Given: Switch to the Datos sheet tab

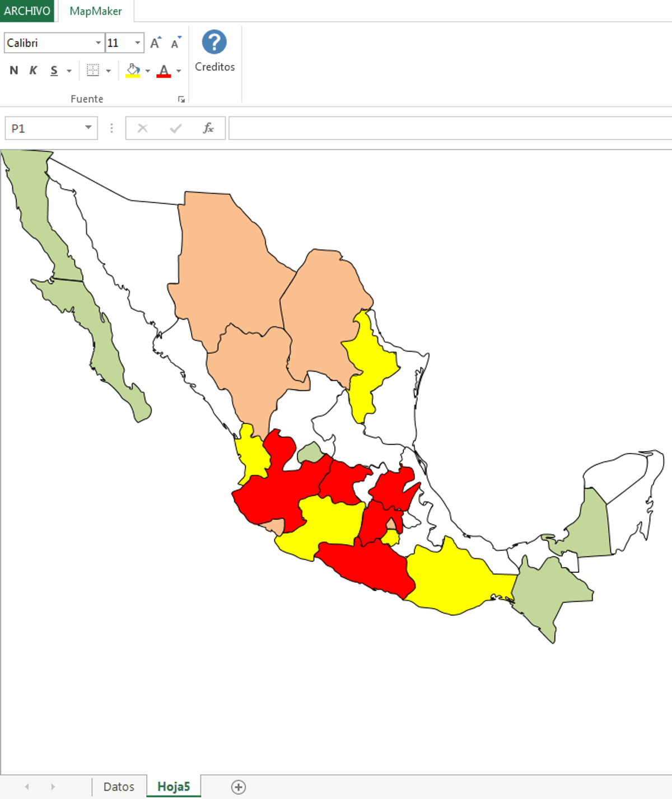Looking at the screenshot, I should tap(119, 787).
